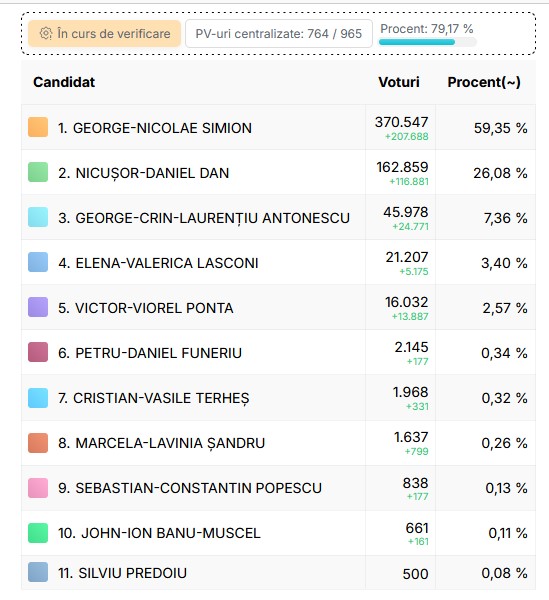
Task: Click the green swatch for Nicușor-Daniel Dan
Action: point(38,172)
